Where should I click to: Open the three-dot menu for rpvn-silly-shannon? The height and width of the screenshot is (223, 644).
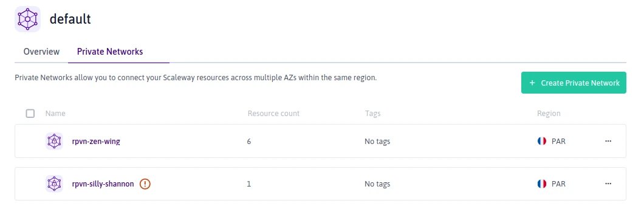click(x=608, y=184)
